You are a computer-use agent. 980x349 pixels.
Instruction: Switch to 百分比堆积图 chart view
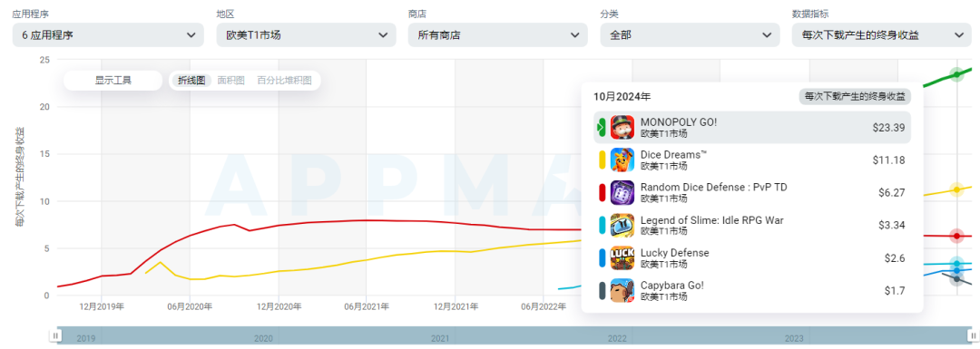284,81
